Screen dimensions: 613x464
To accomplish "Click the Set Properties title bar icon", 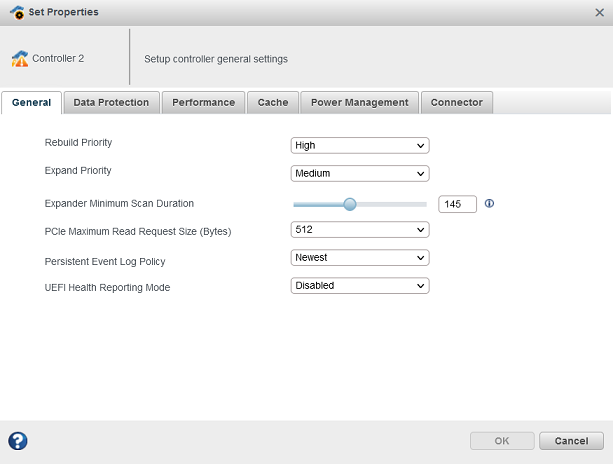I will coord(15,12).
